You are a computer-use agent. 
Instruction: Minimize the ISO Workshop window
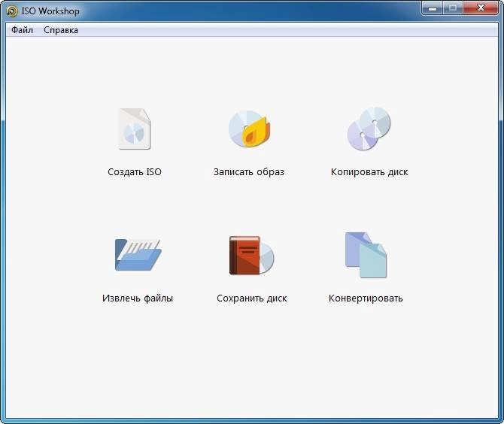(433, 8)
